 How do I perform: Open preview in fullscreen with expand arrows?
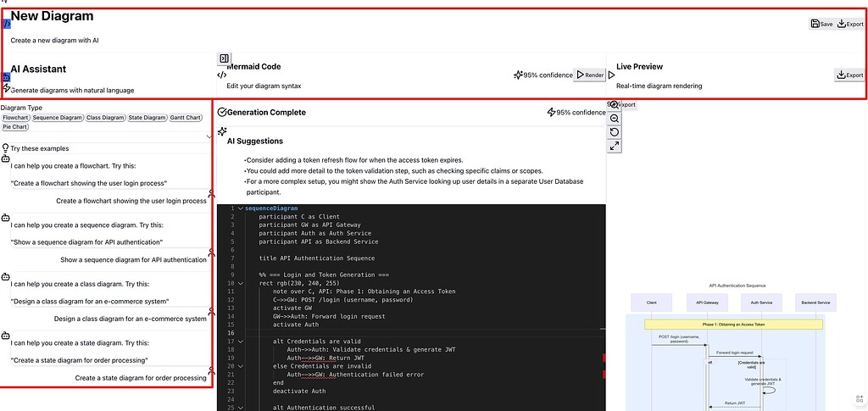[x=614, y=146]
